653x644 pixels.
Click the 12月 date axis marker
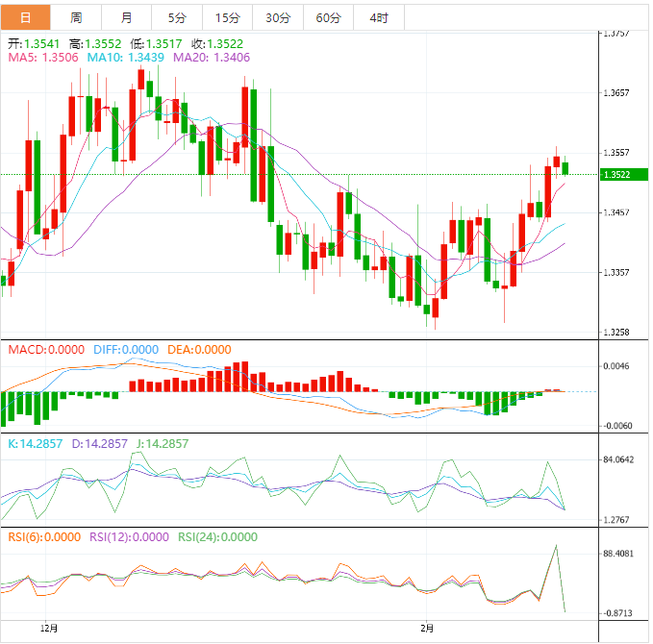click(50, 628)
